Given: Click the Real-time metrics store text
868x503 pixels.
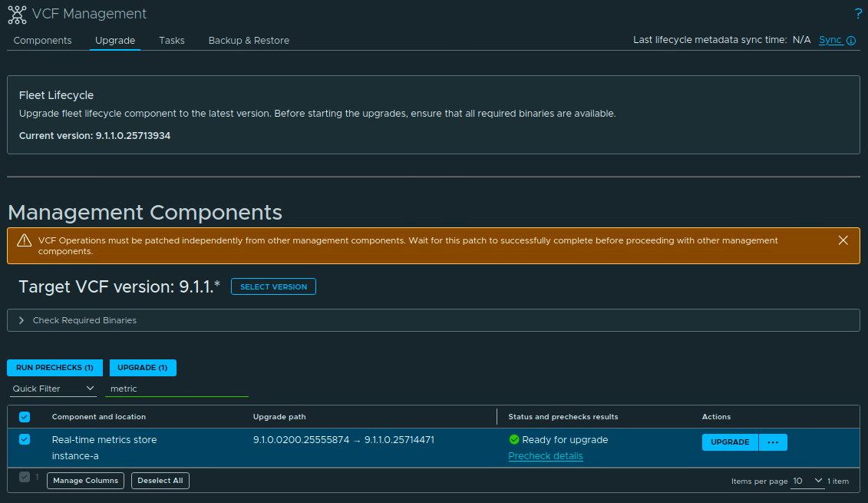Looking at the screenshot, I should tap(104, 440).
